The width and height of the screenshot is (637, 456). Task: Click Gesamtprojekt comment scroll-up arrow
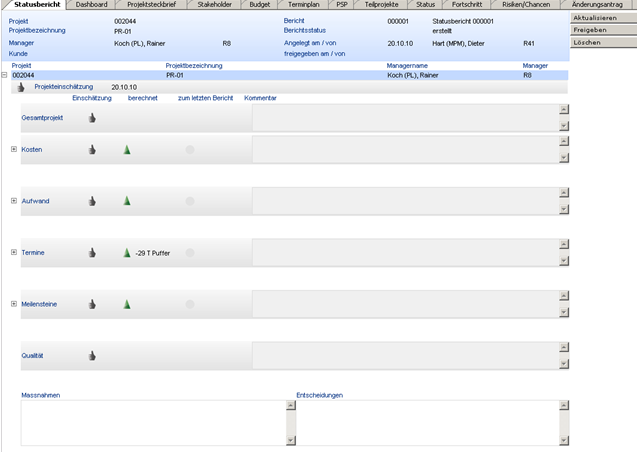click(x=564, y=109)
